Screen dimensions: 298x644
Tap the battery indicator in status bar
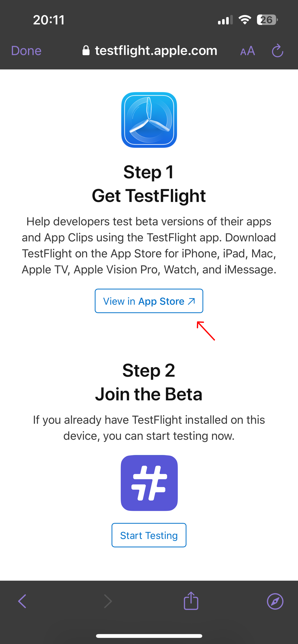[x=267, y=20]
